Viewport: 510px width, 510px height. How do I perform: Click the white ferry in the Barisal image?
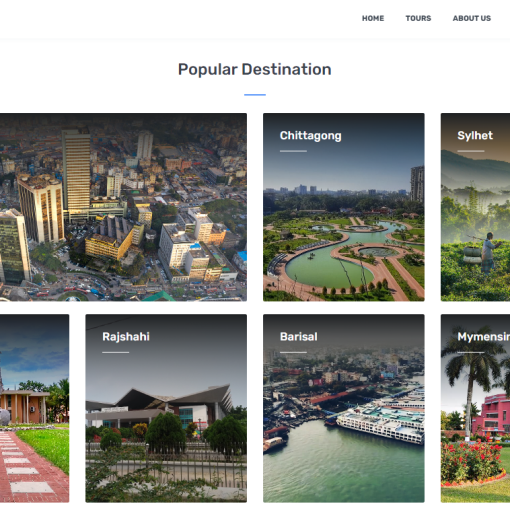click(x=380, y=423)
